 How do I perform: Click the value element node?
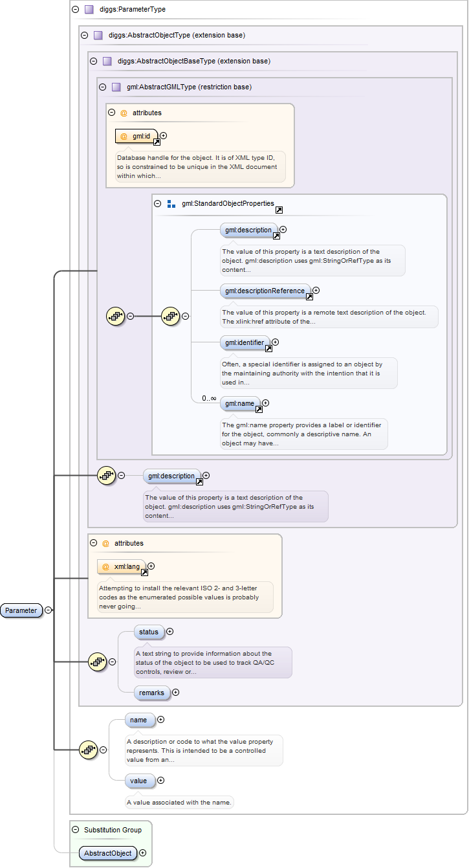click(138, 781)
